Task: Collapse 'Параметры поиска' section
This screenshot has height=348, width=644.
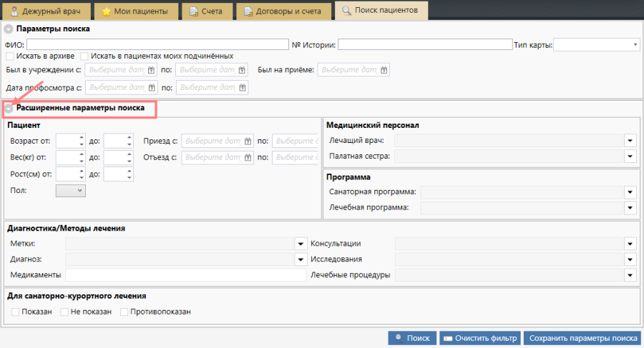Action: [9, 29]
